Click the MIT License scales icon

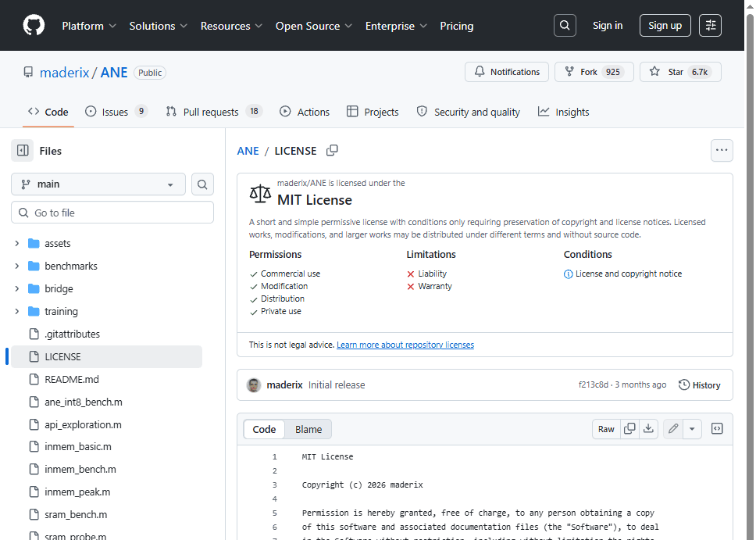[x=260, y=194]
